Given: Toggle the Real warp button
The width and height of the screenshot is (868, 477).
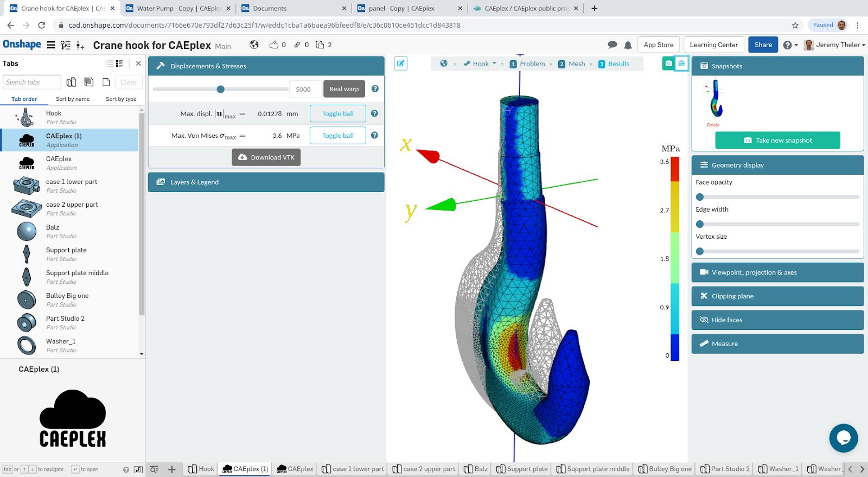Looking at the screenshot, I should tap(344, 89).
